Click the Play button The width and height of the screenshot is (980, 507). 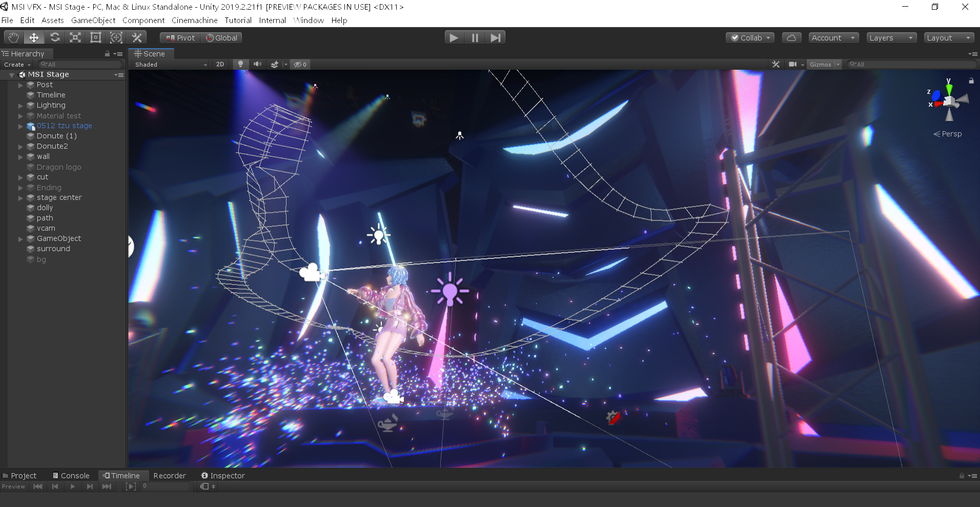click(x=454, y=38)
